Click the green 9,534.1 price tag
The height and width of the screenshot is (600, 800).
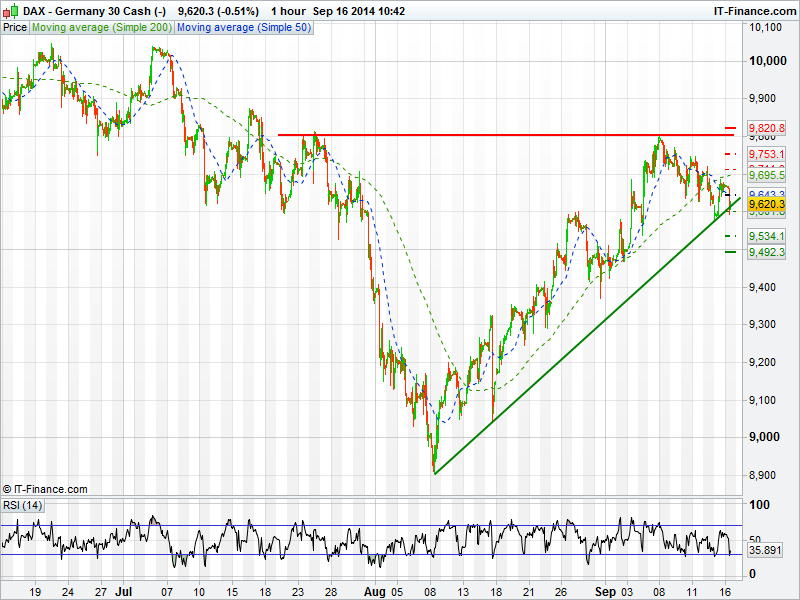(x=766, y=236)
